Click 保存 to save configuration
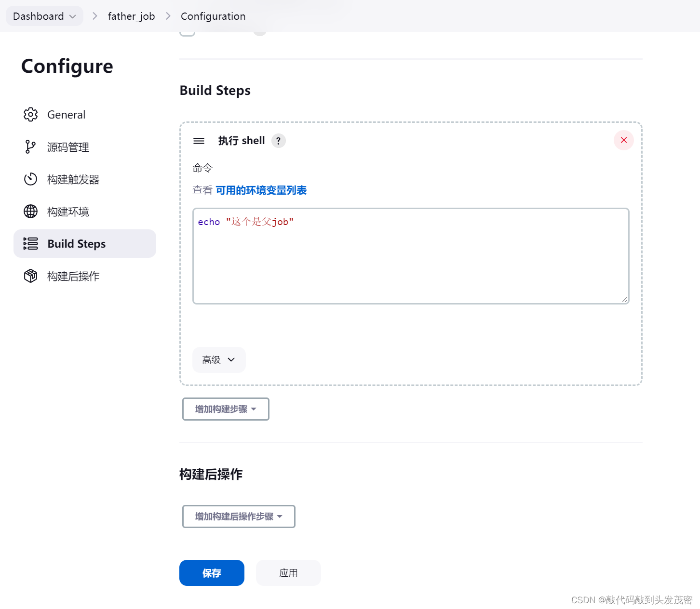 pyautogui.click(x=212, y=573)
